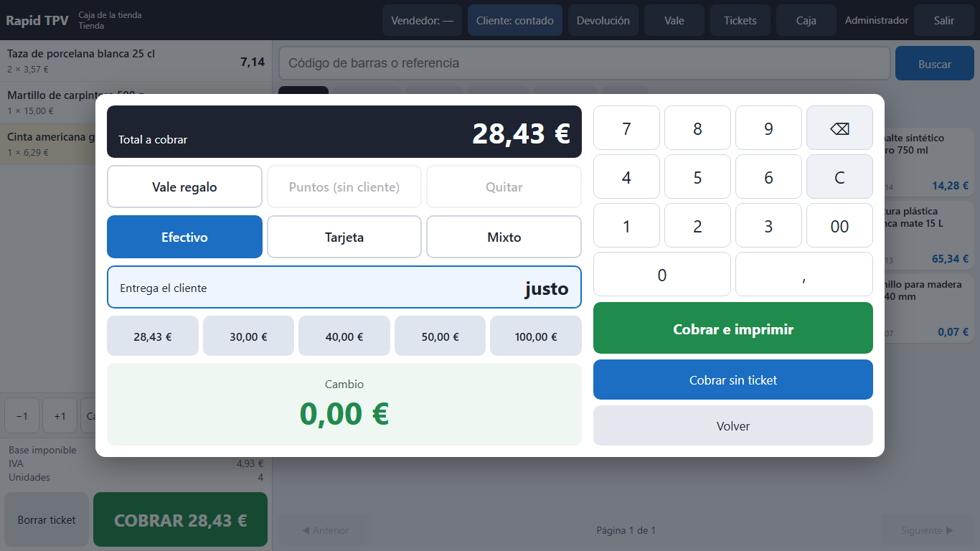The height and width of the screenshot is (551, 980).
Task: Open Tickets from top bar
Action: pyautogui.click(x=740, y=20)
